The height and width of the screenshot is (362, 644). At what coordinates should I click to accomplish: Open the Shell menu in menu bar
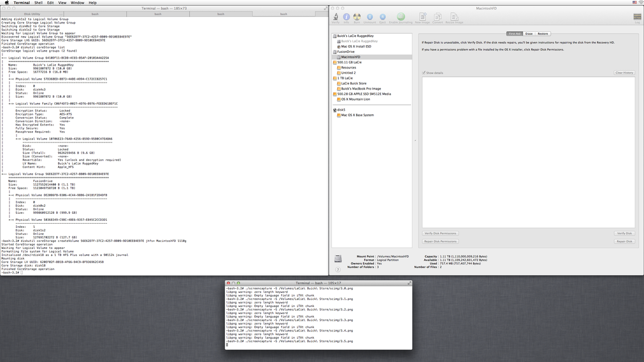pos(38,3)
